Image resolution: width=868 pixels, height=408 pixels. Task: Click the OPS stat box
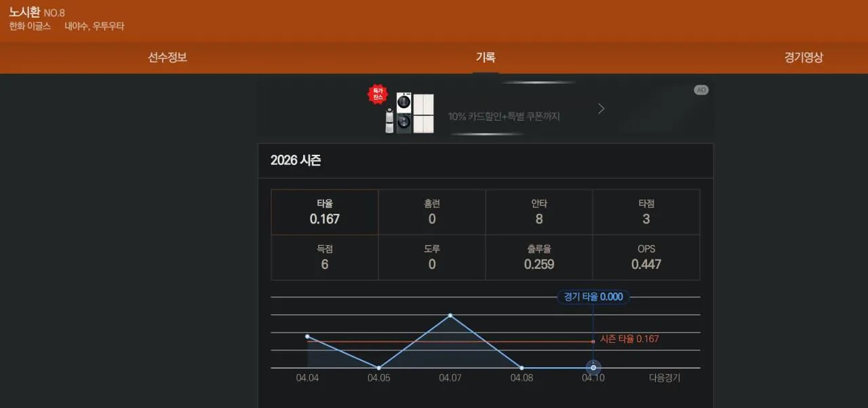click(646, 257)
